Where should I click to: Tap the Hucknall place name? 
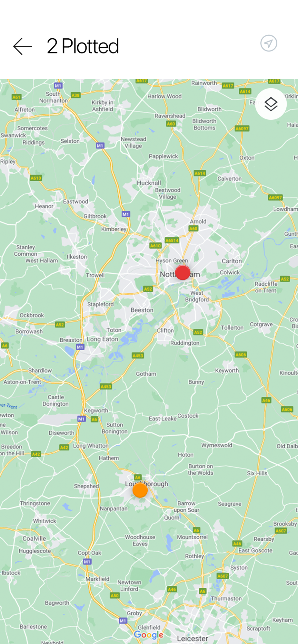pyautogui.click(x=149, y=183)
